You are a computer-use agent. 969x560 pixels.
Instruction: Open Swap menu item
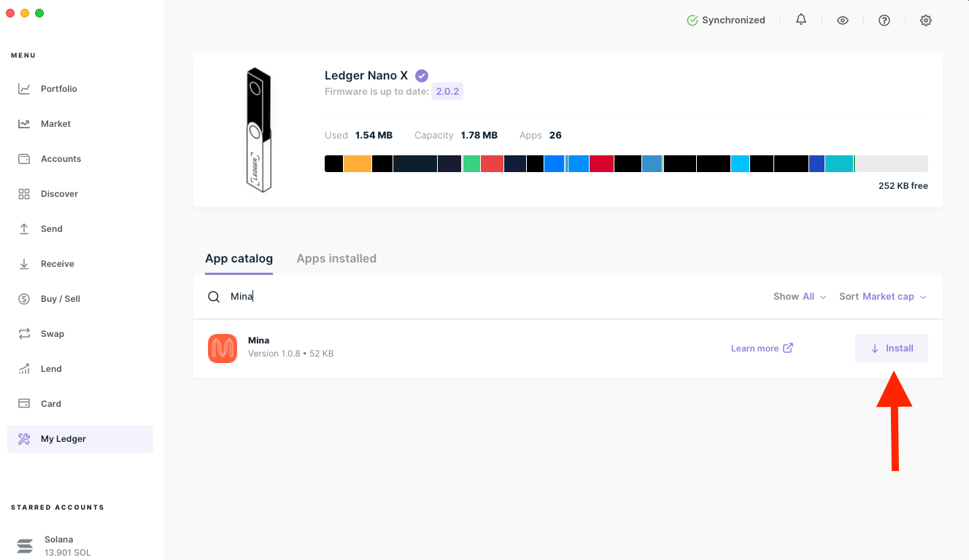(80, 334)
